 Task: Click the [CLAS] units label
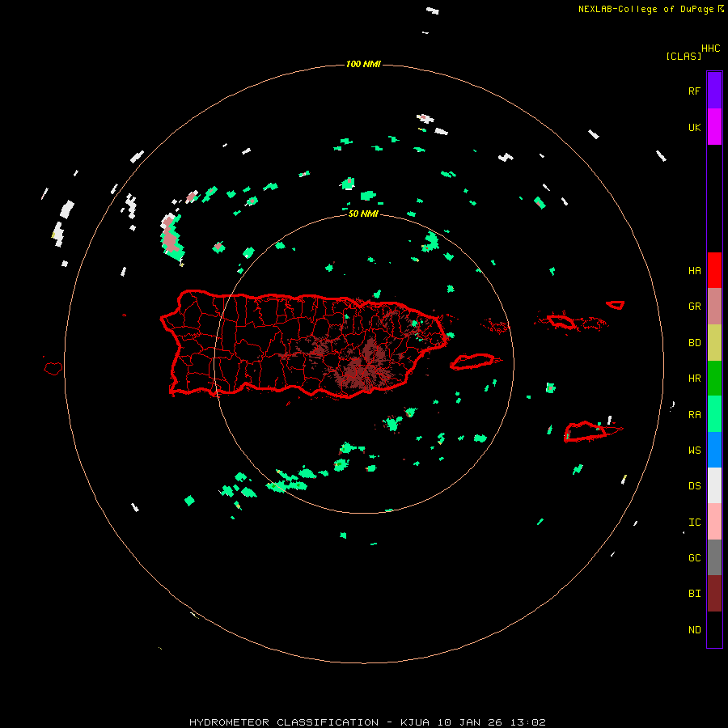point(684,56)
